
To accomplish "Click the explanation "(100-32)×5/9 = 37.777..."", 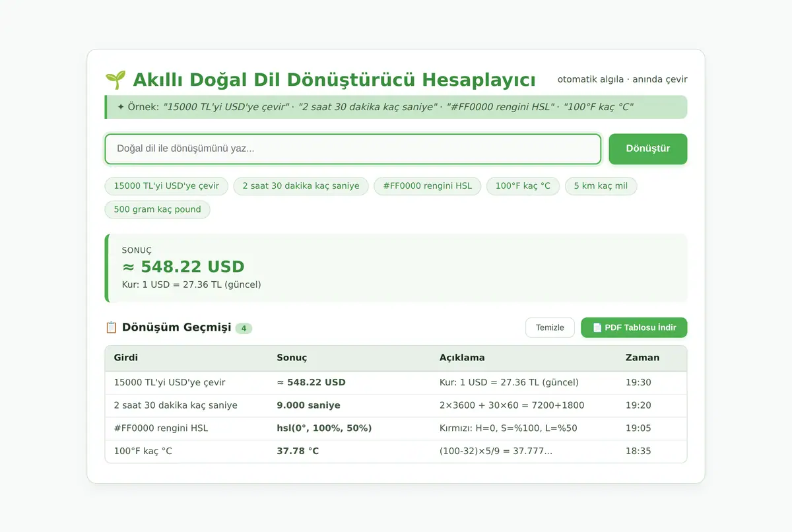I will pos(497,451).
